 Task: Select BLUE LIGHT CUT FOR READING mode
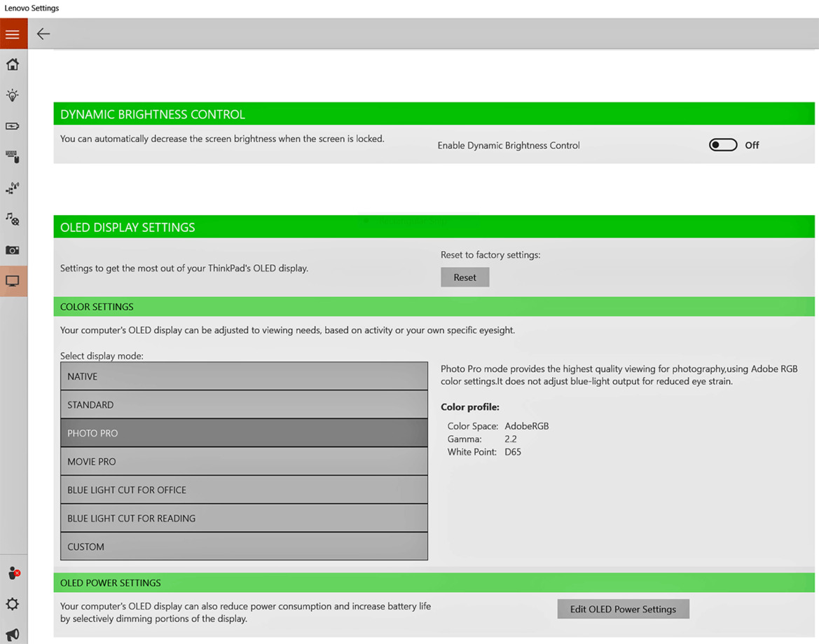tap(244, 519)
